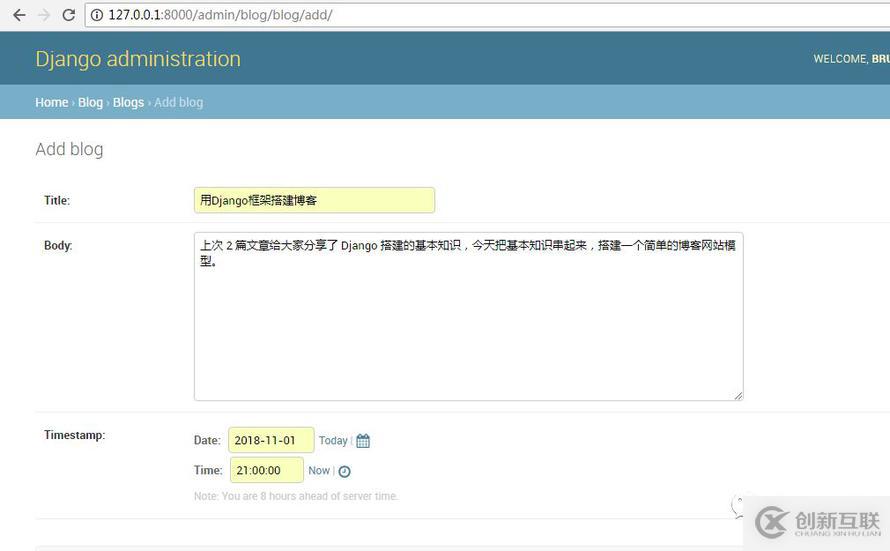Click the 'Add blog' breadcrumb text
Screen dimensions: 890x551
point(179,103)
